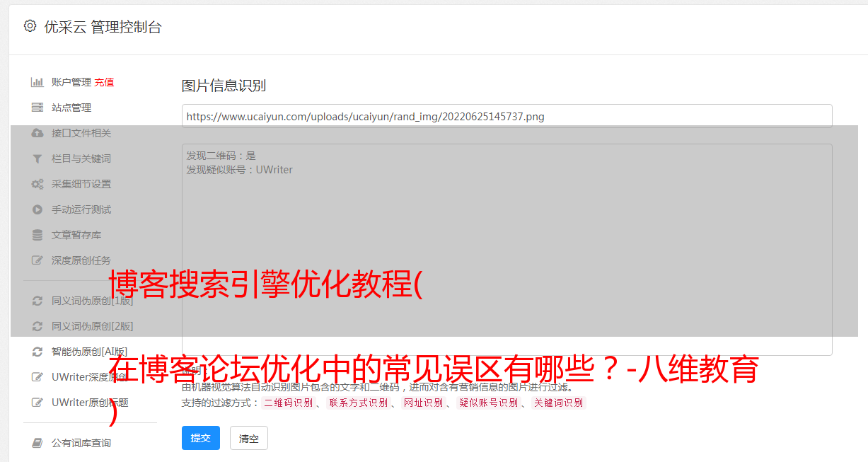Submit the form with the 提交 button

click(x=201, y=438)
